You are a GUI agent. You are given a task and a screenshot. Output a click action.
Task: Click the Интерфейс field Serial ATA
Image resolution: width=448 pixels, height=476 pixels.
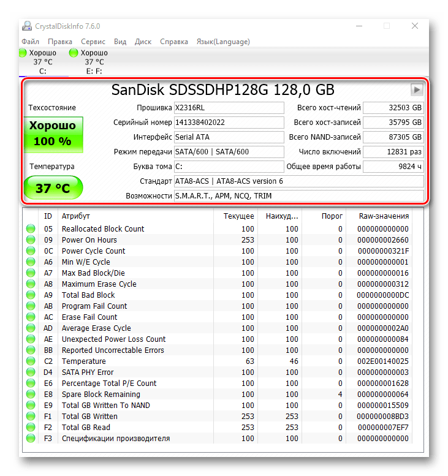click(229, 137)
